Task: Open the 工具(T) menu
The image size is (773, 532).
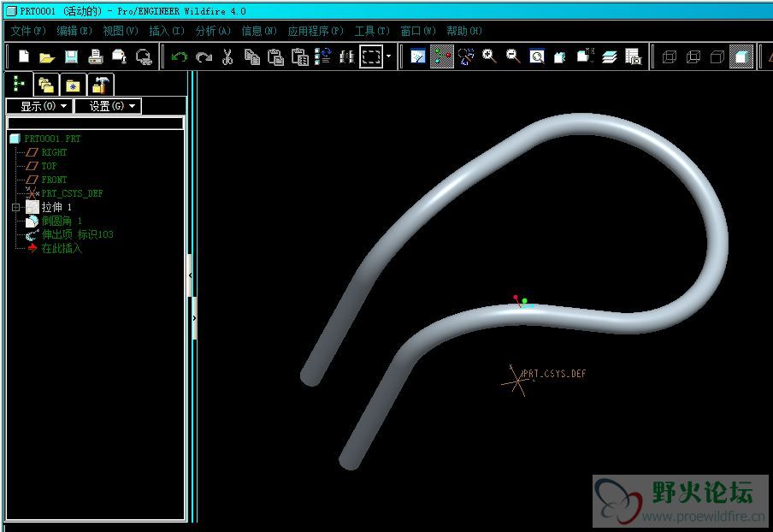Action: pos(372,31)
